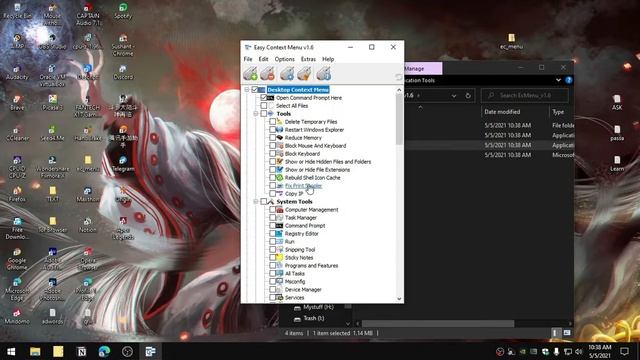This screenshot has width=640, height=360.
Task: Click the Windows Start button
Action: tap(11, 351)
